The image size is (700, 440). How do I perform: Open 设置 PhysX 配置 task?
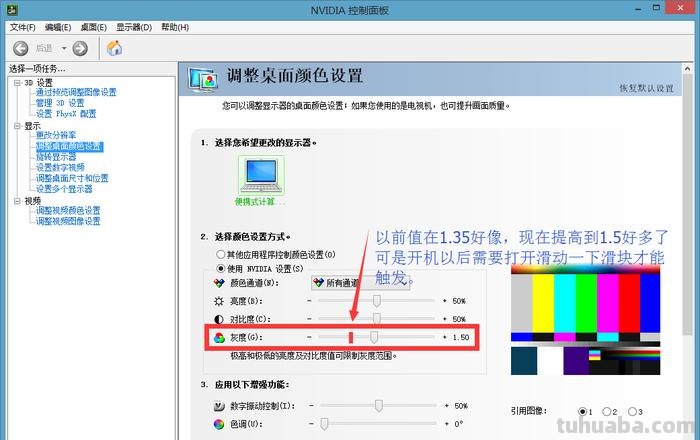click(66, 114)
